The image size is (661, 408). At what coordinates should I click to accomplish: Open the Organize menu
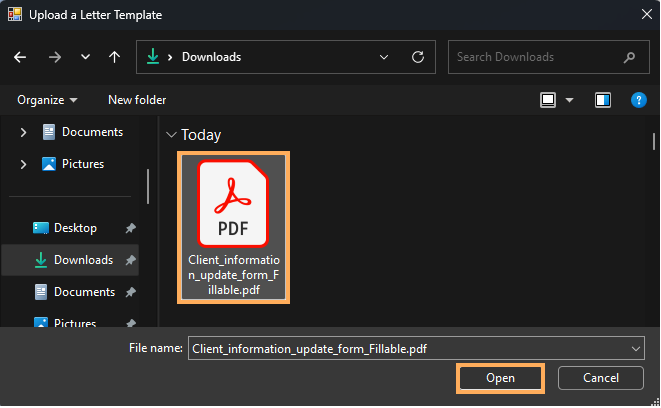(x=47, y=100)
